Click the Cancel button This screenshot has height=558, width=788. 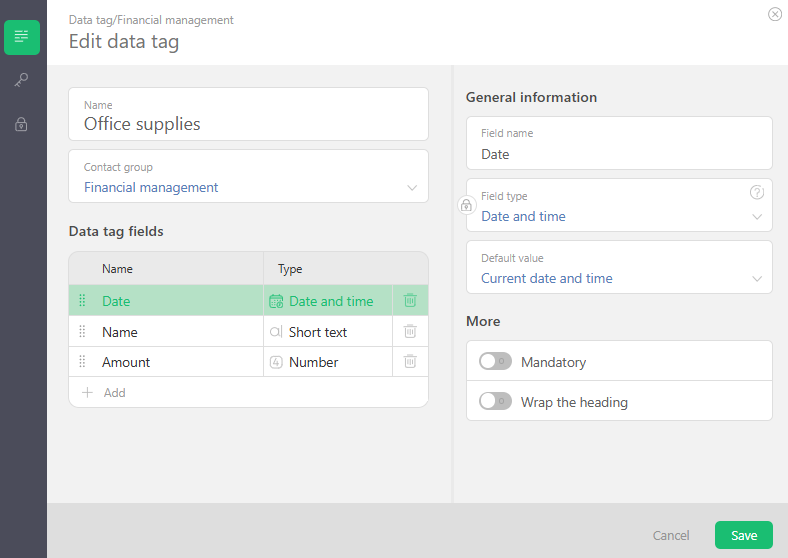[671, 535]
